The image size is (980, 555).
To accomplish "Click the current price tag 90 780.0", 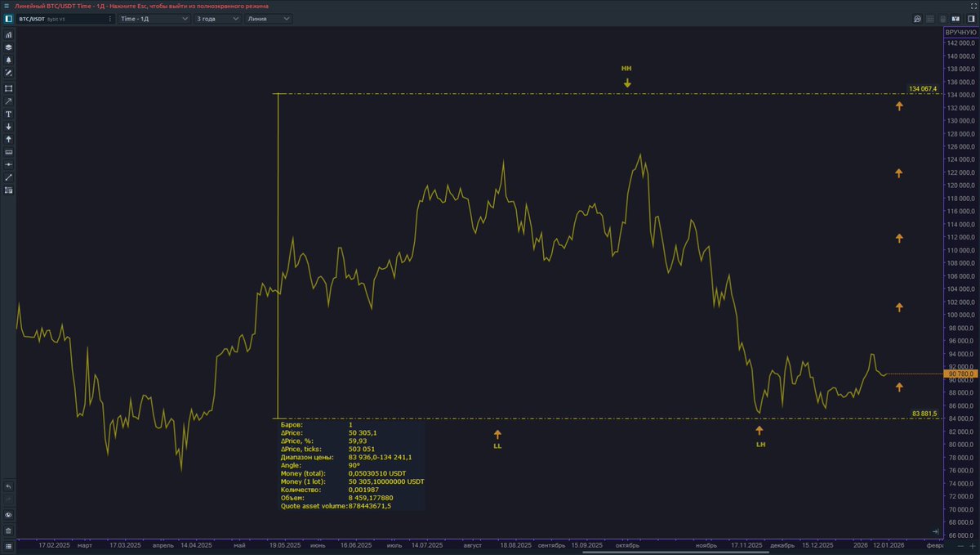I will point(960,374).
